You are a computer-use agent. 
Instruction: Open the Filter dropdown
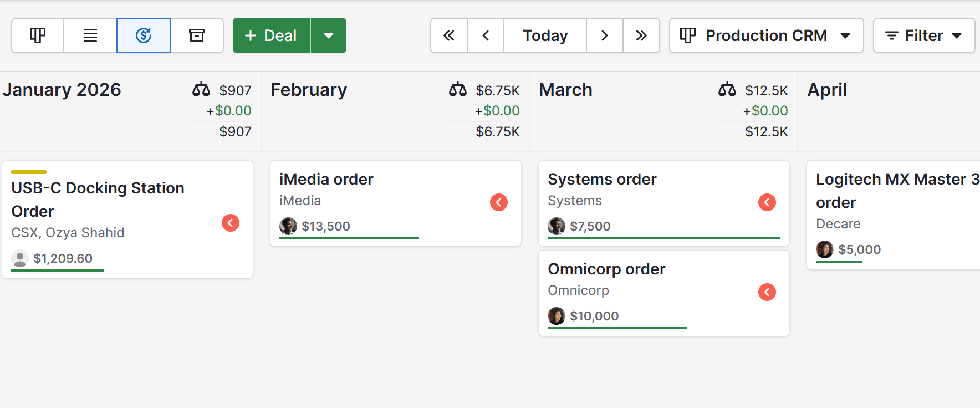[x=924, y=35]
